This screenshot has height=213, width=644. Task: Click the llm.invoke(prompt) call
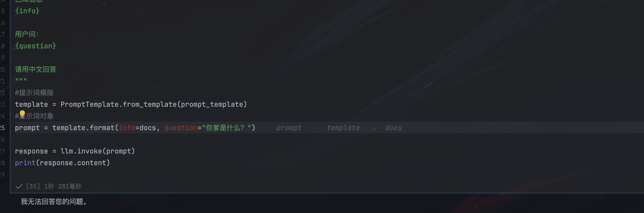click(x=98, y=151)
